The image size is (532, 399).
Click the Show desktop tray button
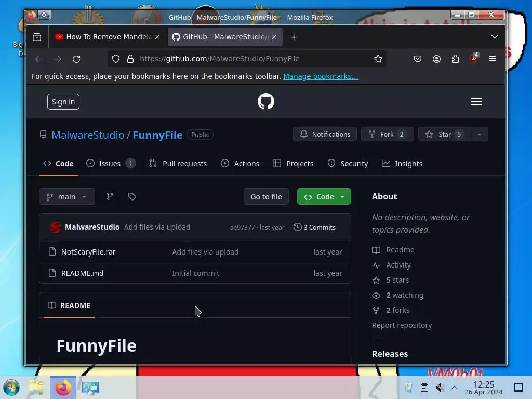(x=518, y=388)
